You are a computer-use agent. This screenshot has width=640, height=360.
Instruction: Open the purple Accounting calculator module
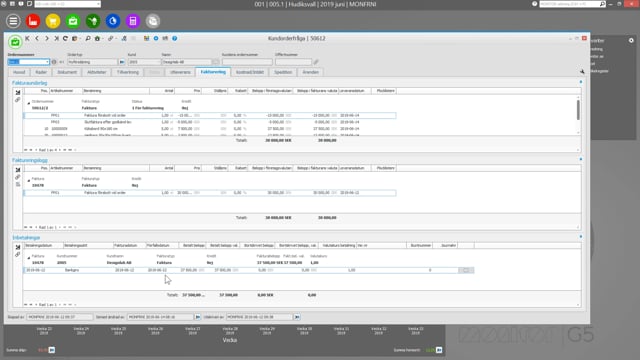click(x=133, y=21)
